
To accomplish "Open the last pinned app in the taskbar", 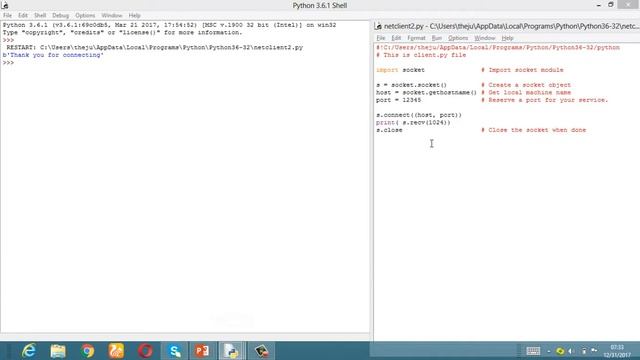I will [x=261, y=351].
